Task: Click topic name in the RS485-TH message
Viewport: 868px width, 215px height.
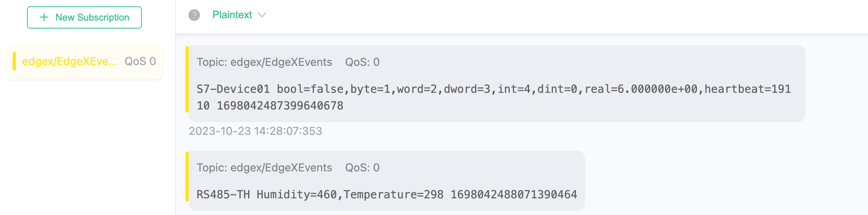Action: coord(281,168)
